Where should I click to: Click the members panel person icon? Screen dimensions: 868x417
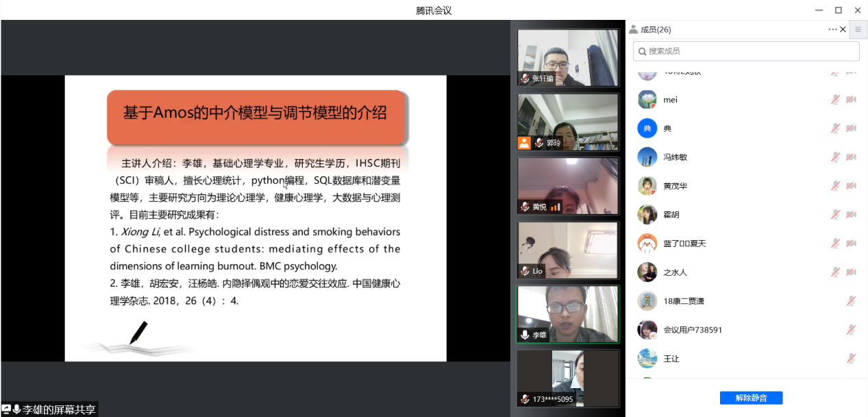[633, 29]
